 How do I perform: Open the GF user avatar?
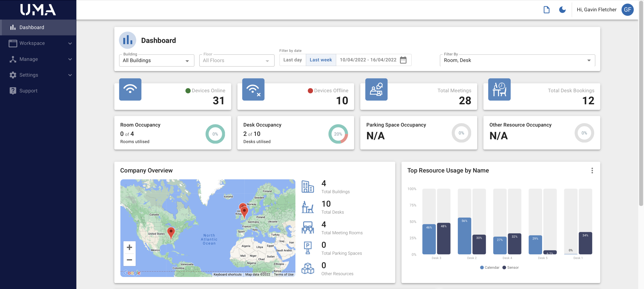point(627,10)
